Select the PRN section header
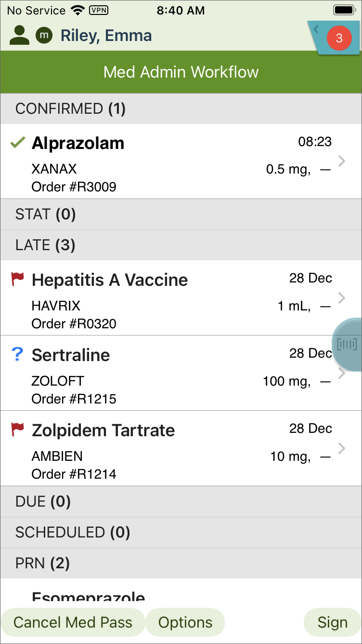The image size is (362, 644). pos(181,563)
